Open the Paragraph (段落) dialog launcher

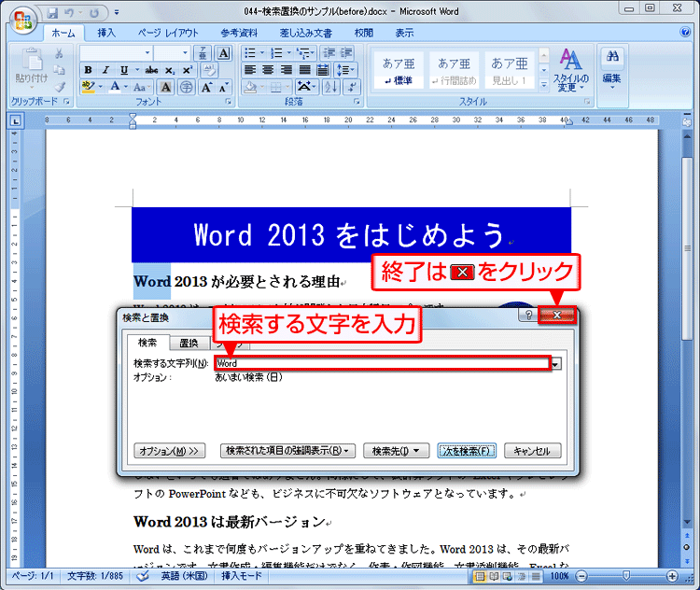point(357,102)
